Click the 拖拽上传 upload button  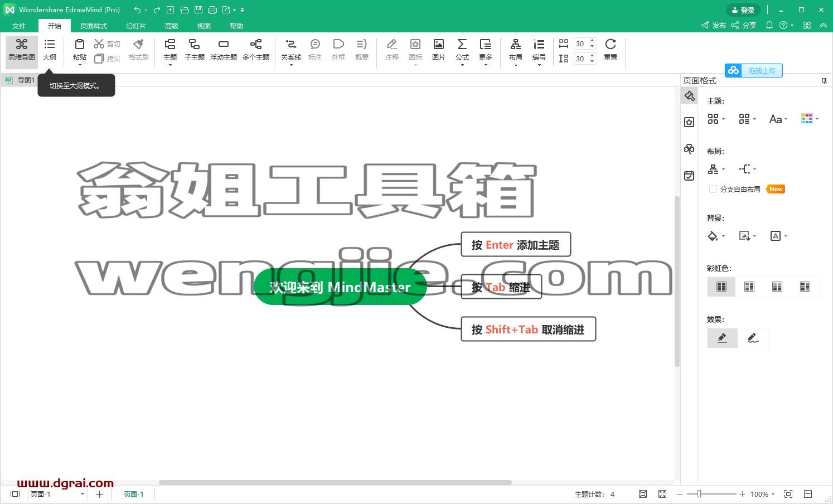coord(754,70)
